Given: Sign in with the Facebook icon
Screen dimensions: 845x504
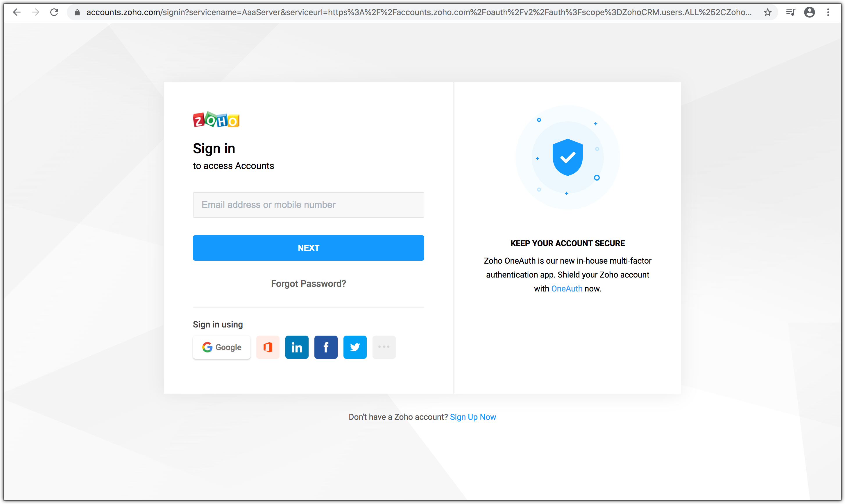Looking at the screenshot, I should (326, 347).
